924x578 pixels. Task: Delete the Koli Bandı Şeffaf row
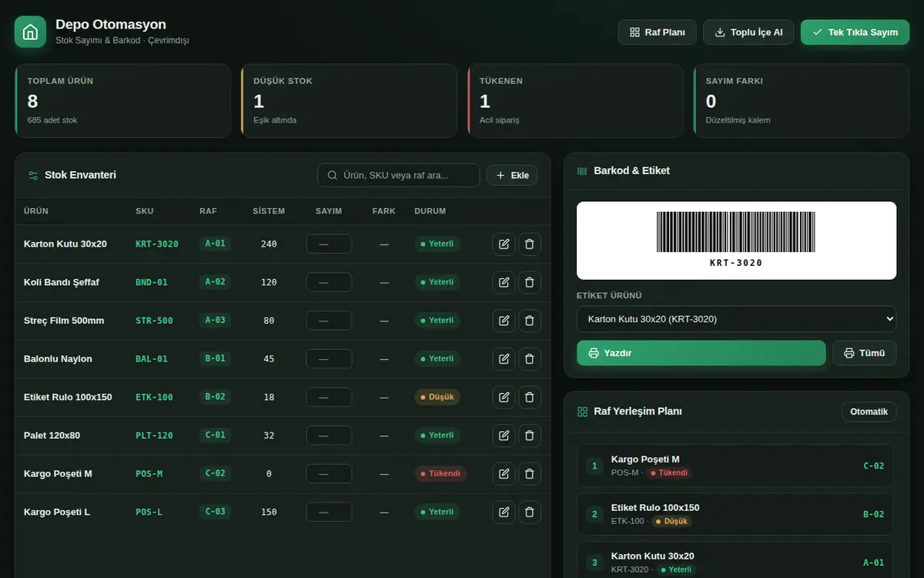coord(530,282)
